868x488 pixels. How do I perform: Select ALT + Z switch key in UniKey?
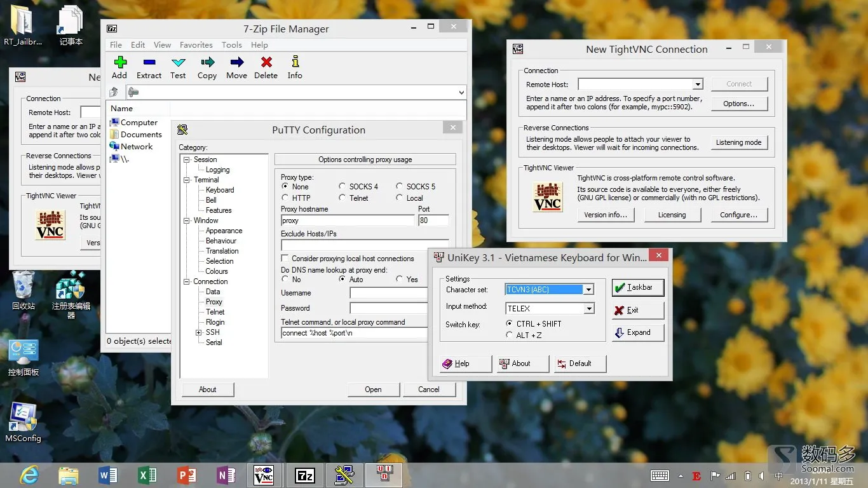[510, 335]
